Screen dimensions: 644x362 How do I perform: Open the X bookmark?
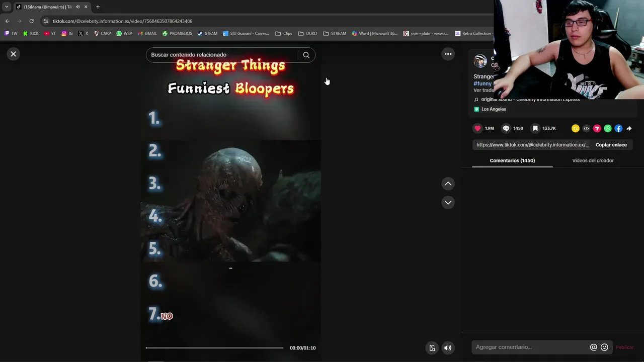click(83, 34)
